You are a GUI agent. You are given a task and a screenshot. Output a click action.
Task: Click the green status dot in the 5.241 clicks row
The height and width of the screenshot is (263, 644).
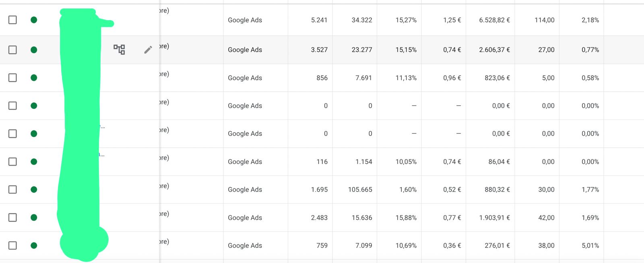click(34, 20)
